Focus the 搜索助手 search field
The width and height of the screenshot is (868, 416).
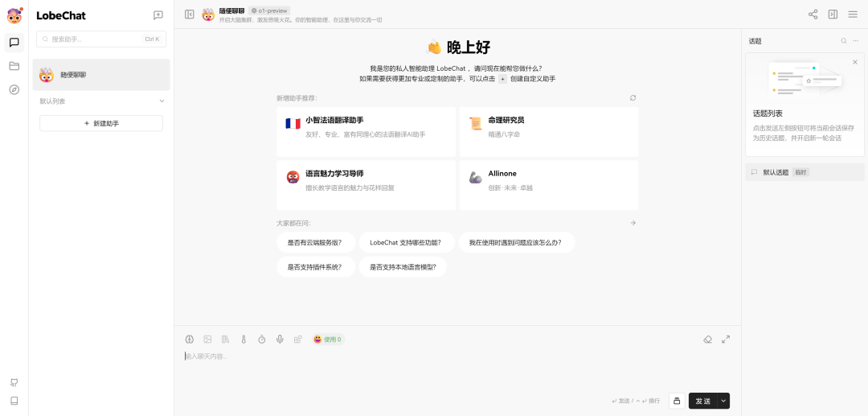(101, 39)
